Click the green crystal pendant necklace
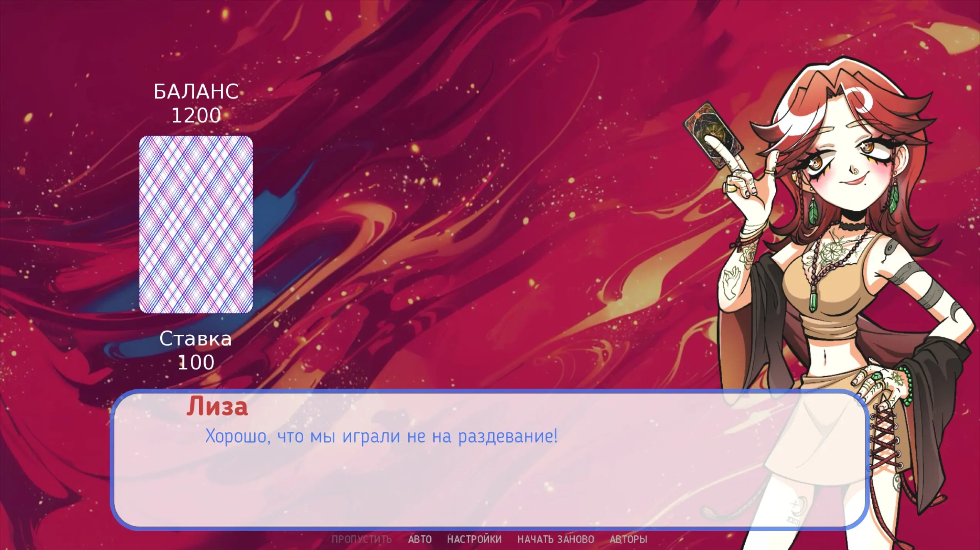This screenshot has width=980, height=550. (x=814, y=301)
